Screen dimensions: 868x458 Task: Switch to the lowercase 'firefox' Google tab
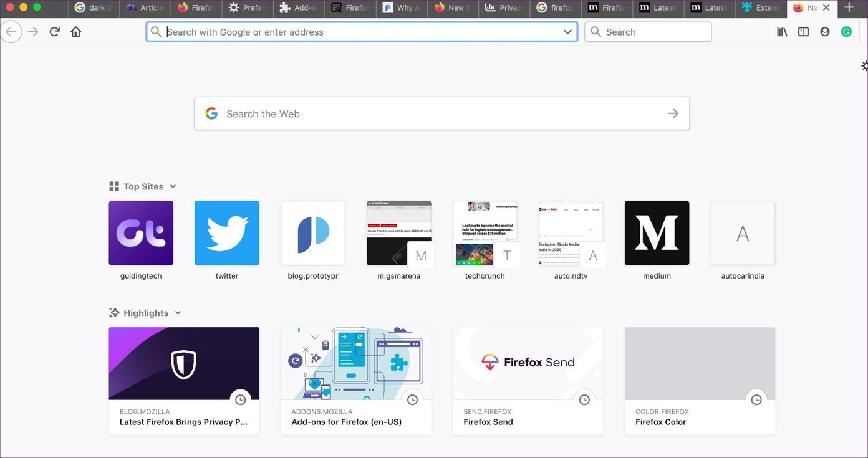556,8
